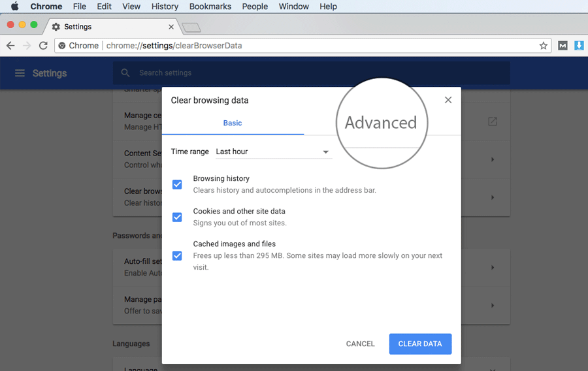Viewport: 588px width, 371px height.
Task: Open a new tab
Action: click(x=191, y=27)
